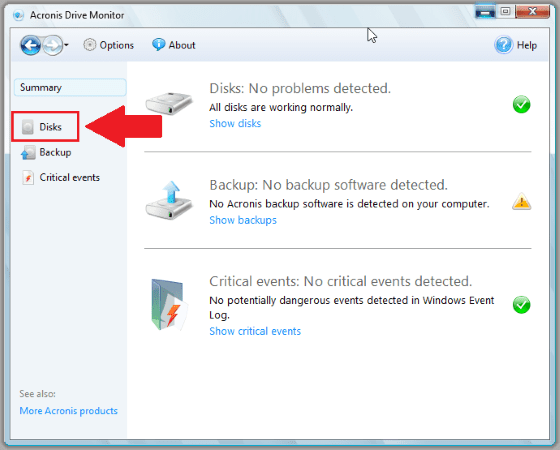Select the Summary tab in sidebar
The height and width of the screenshot is (450, 560).
(70, 88)
